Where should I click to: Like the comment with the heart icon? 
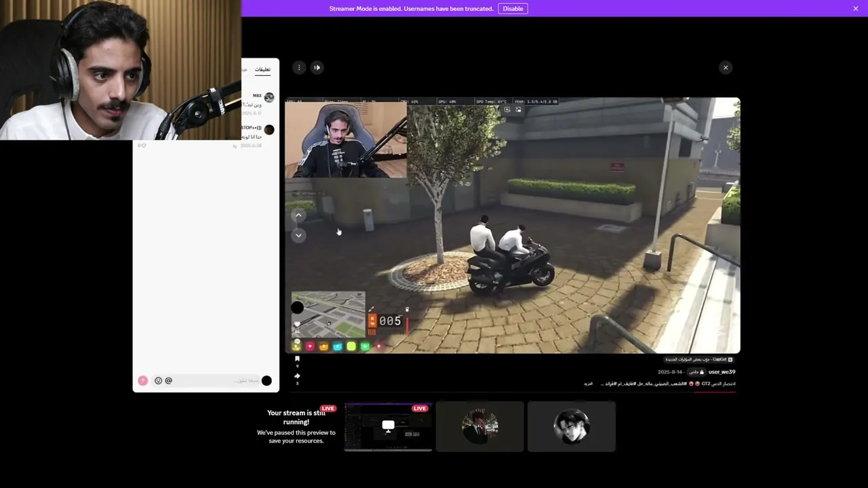pos(142,146)
